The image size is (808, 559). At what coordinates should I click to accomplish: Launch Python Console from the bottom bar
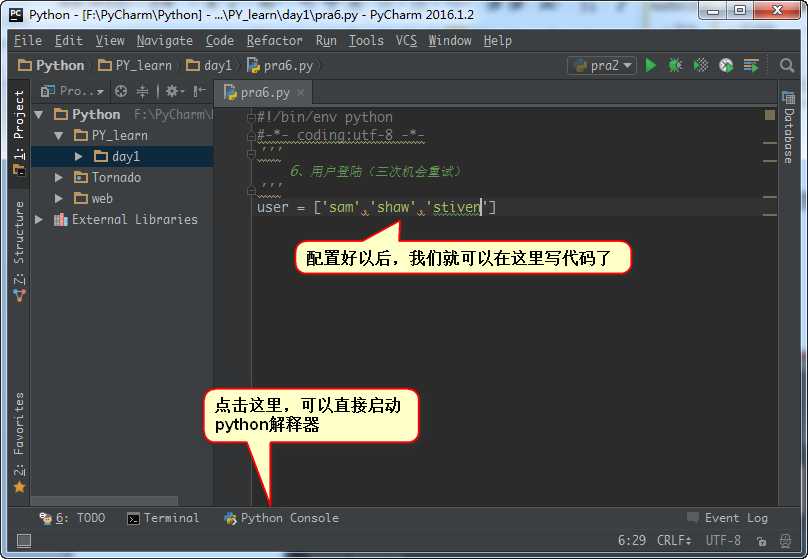(281, 518)
